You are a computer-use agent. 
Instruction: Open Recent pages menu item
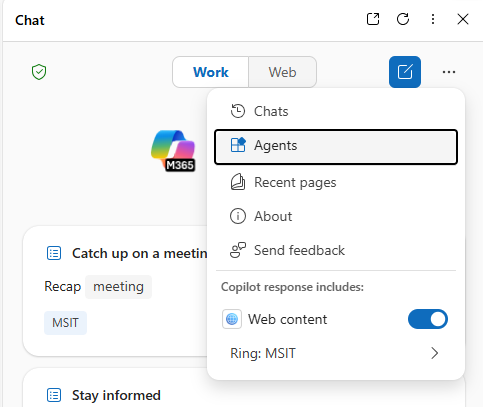tap(336, 182)
